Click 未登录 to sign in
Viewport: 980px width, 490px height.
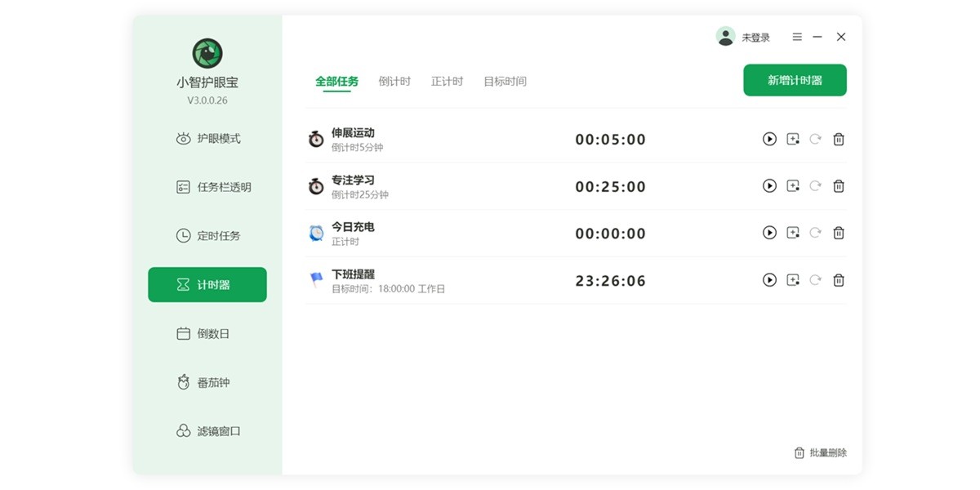(x=752, y=37)
